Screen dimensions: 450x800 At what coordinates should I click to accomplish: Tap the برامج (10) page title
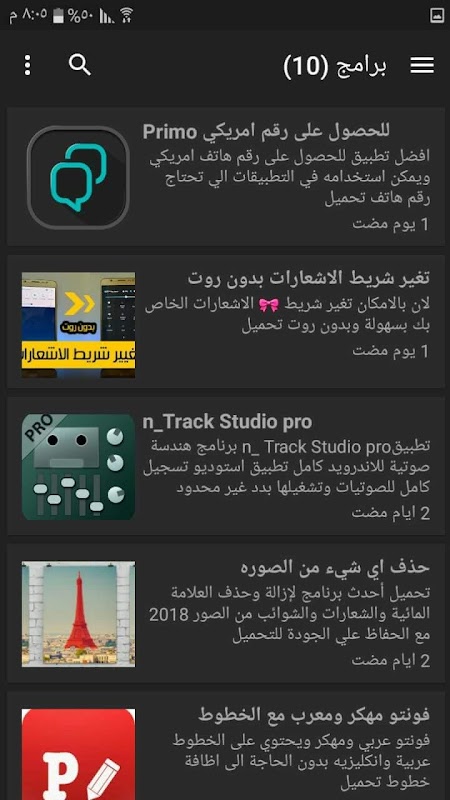point(335,66)
